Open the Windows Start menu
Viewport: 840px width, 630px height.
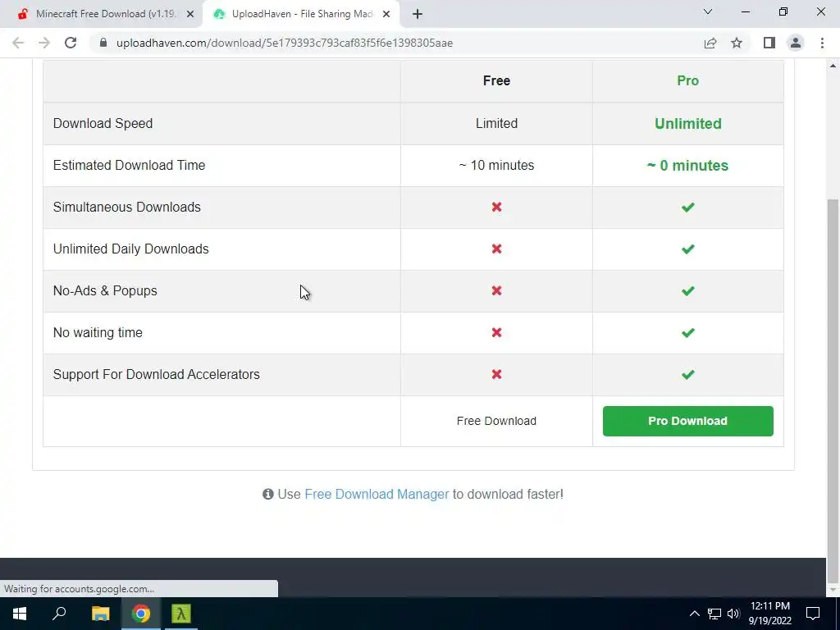point(20,614)
